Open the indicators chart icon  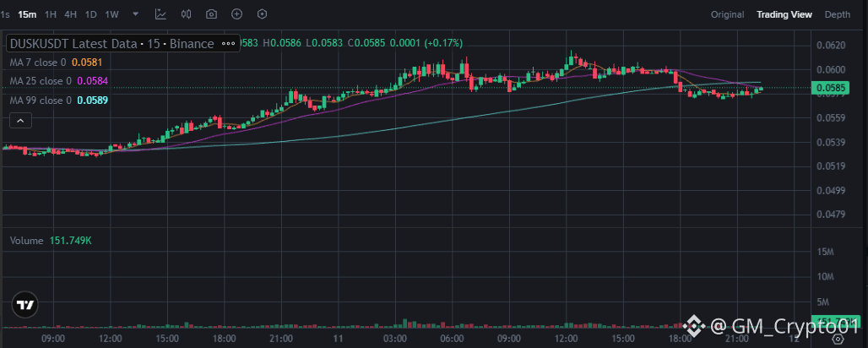click(161, 14)
